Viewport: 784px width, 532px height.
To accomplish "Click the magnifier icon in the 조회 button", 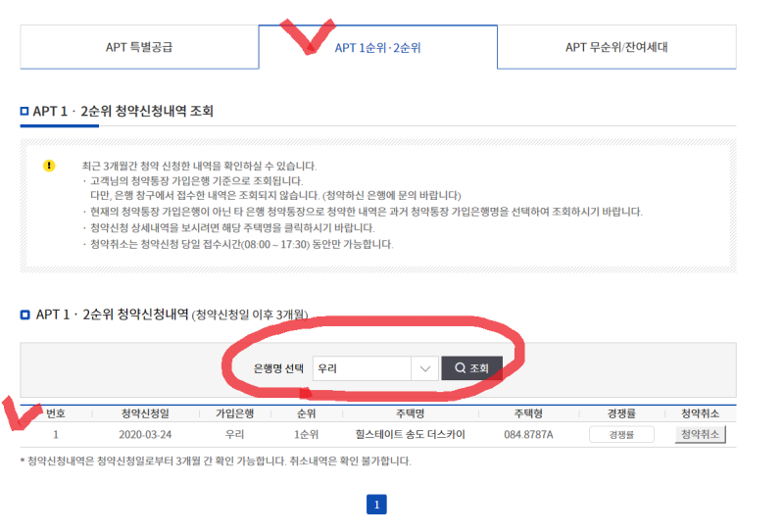I will pyautogui.click(x=460, y=368).
